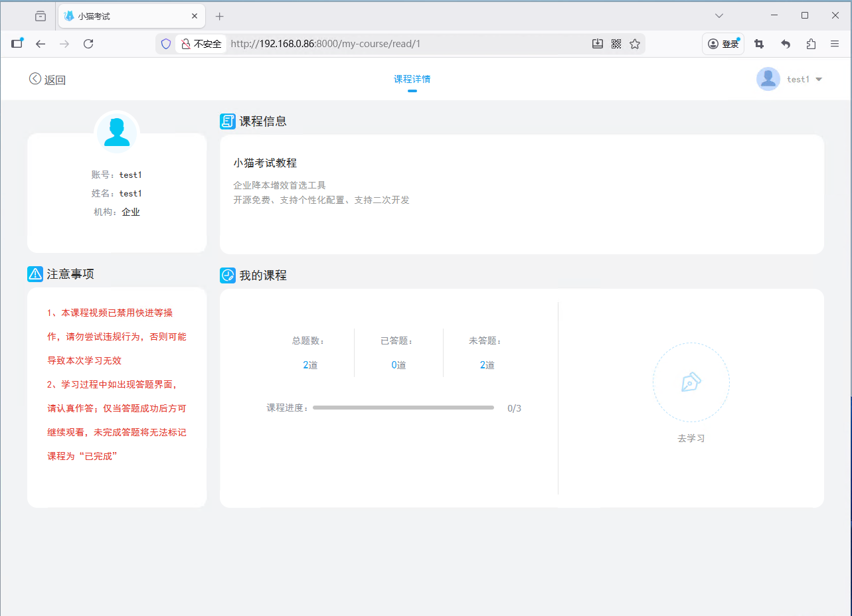Click the 总题数： label
Screen dimensions: 852x616
tap(309, 341)
